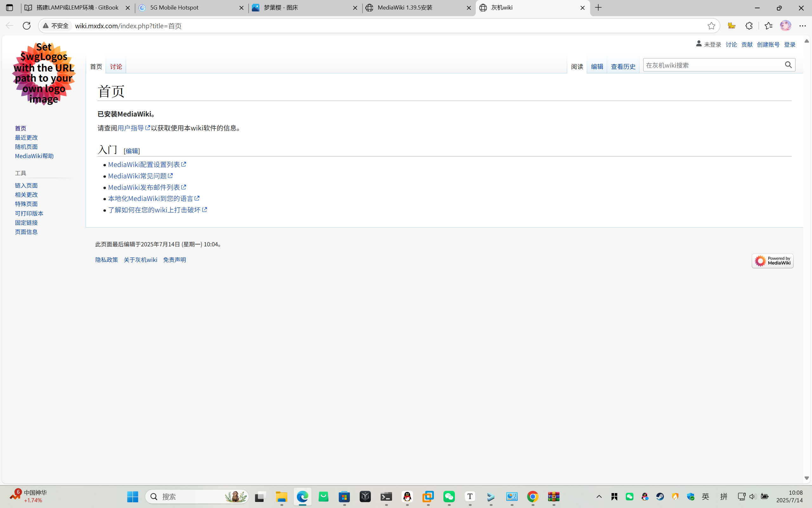
Task: Open browser extensions puzzle icon
Action: [x=749, y=26]
